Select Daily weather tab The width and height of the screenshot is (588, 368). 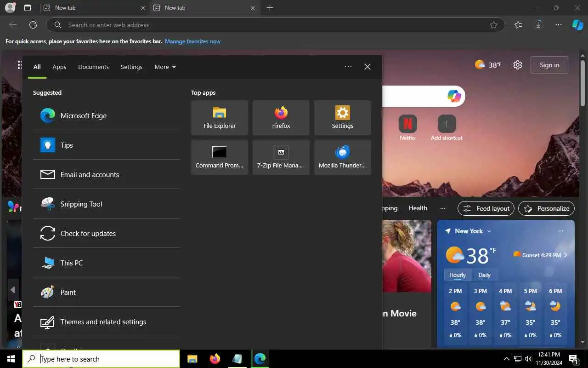[x=485, y=275]
